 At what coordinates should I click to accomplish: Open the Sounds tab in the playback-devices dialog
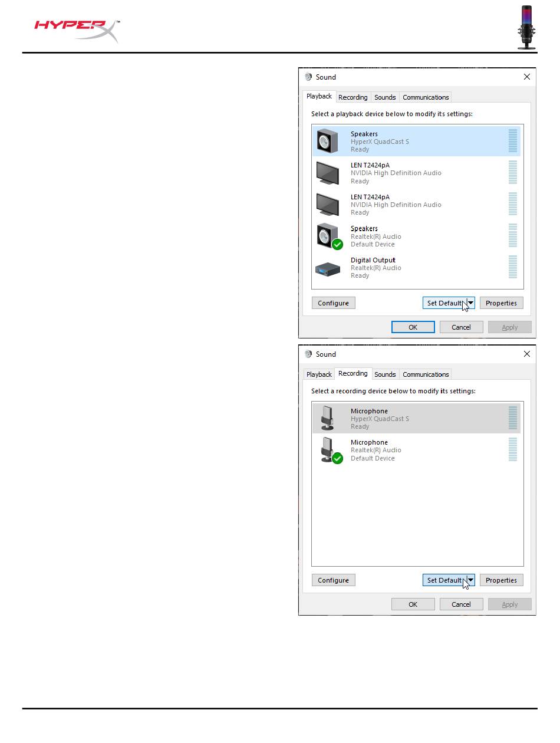[385, 97]
